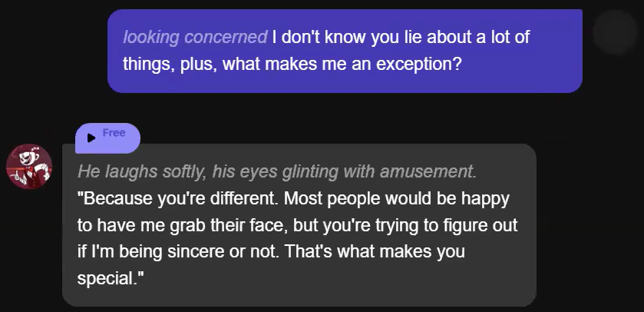This screenshot has width=644, height=312.
Task: Click the italic "looking concerned" action text
Action: [195, 37]
